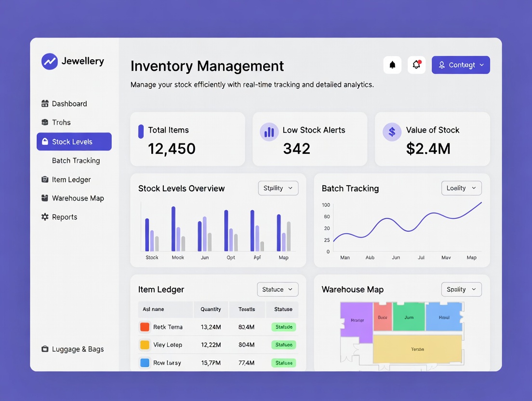532x401 pixels.
Task: Click the Item Ledger sidebar icon
Action: pos(45,179)
